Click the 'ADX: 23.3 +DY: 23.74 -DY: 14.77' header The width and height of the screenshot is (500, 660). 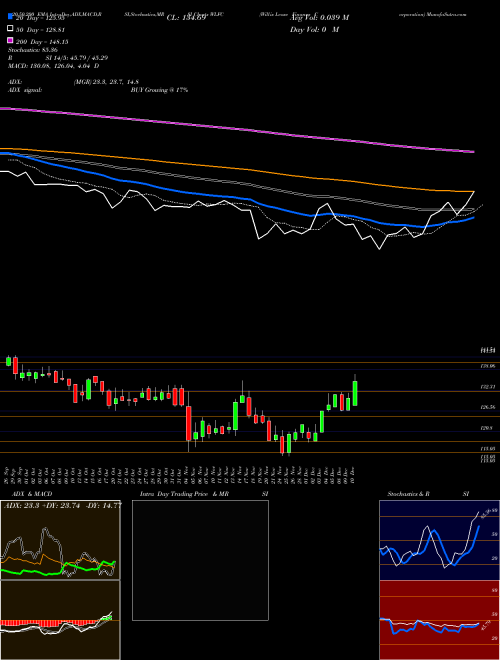[x=63, y=506]
